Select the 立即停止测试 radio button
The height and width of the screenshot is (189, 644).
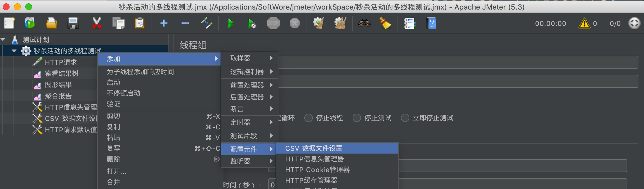405,118
